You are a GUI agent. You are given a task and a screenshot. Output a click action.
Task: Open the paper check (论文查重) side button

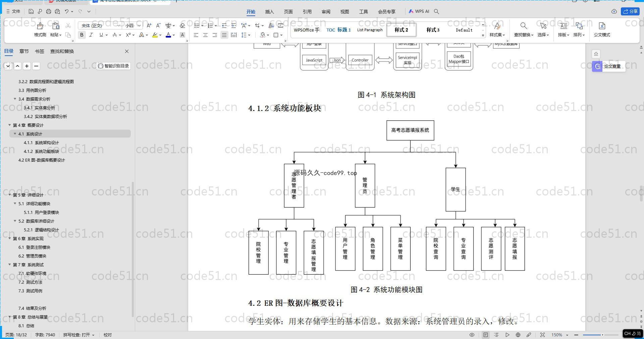(608, 66)
